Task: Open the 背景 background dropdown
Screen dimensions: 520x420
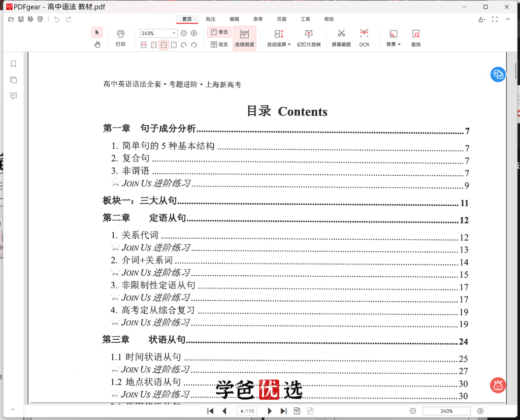Action: click(x=394, y=38)
